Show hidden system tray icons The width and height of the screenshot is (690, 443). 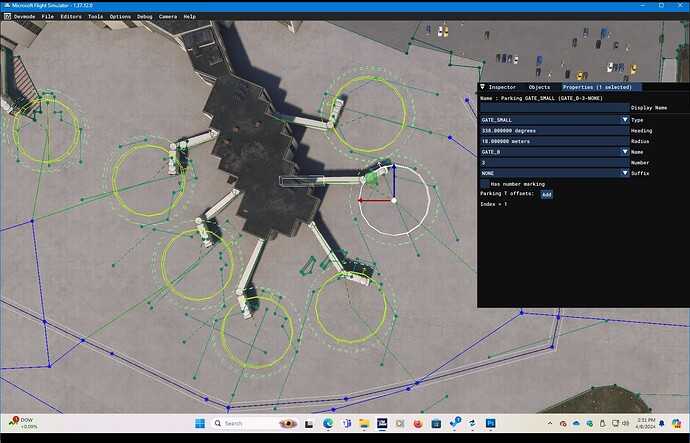[x=550, y=423]
